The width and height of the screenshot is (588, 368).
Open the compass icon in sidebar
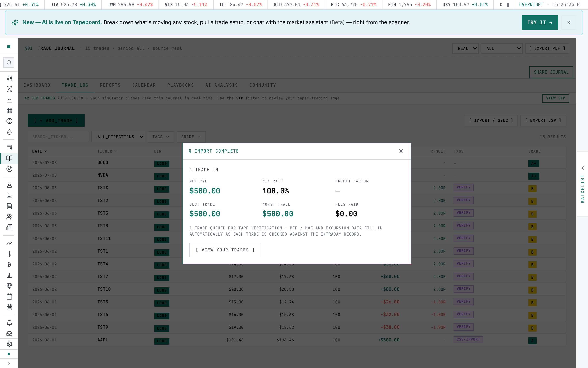9,169
